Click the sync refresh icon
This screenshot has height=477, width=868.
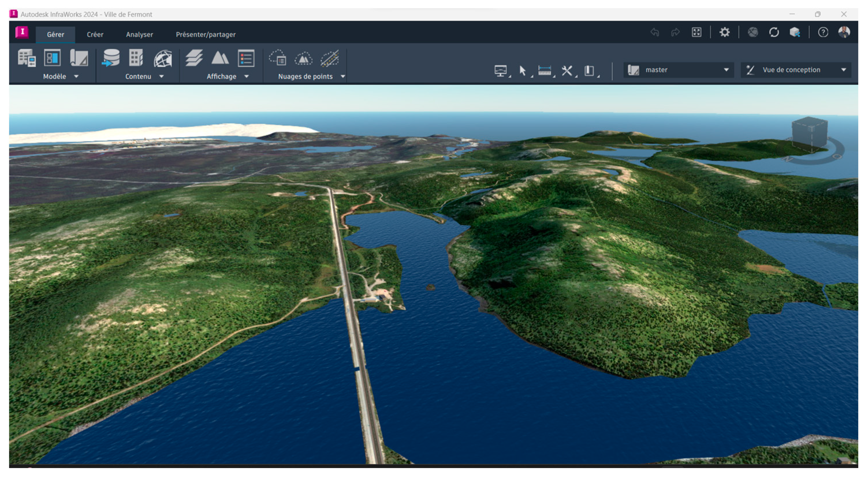(774, 32)
